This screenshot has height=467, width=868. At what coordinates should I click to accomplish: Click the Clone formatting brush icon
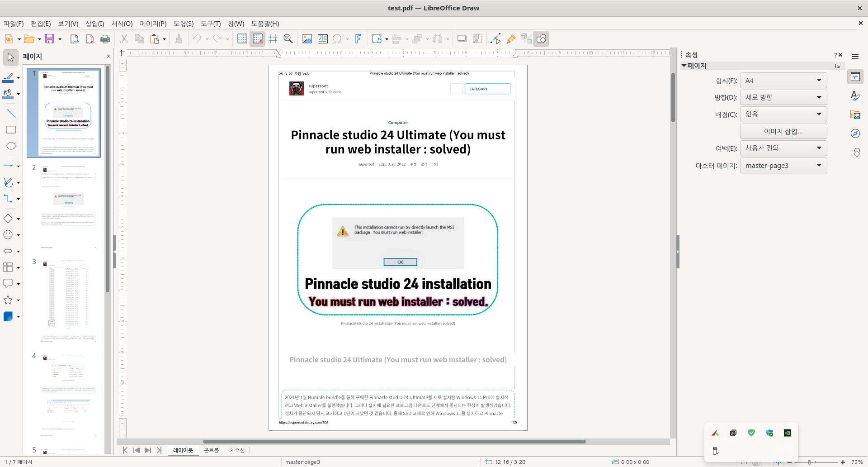click(x=179, y=39)
